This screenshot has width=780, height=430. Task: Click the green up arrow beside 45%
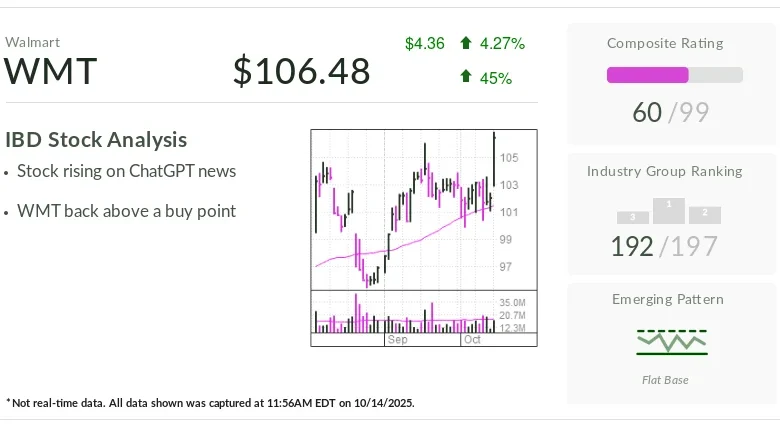466,77
